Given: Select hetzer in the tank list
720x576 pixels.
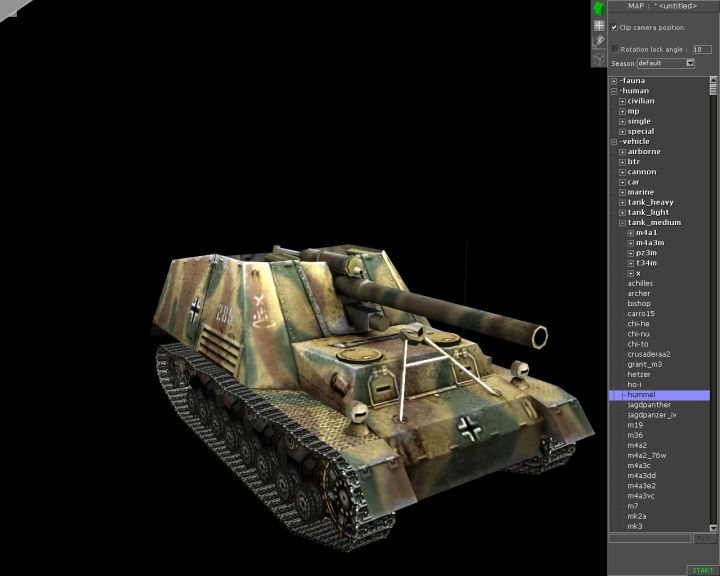Looking at the screenshot, I should click(x=639, y=374).
